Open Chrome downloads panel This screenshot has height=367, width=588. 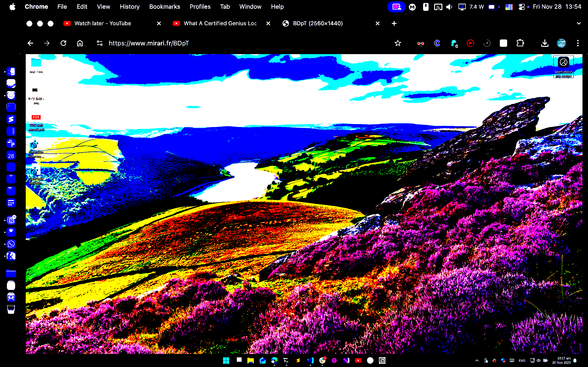[x=545, y=43]
